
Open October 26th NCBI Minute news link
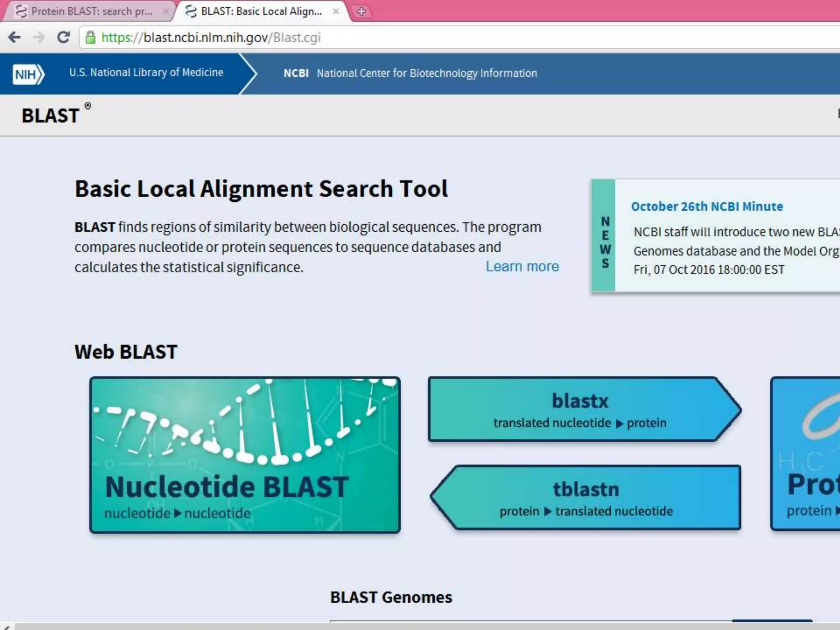(x=707, y=206)
